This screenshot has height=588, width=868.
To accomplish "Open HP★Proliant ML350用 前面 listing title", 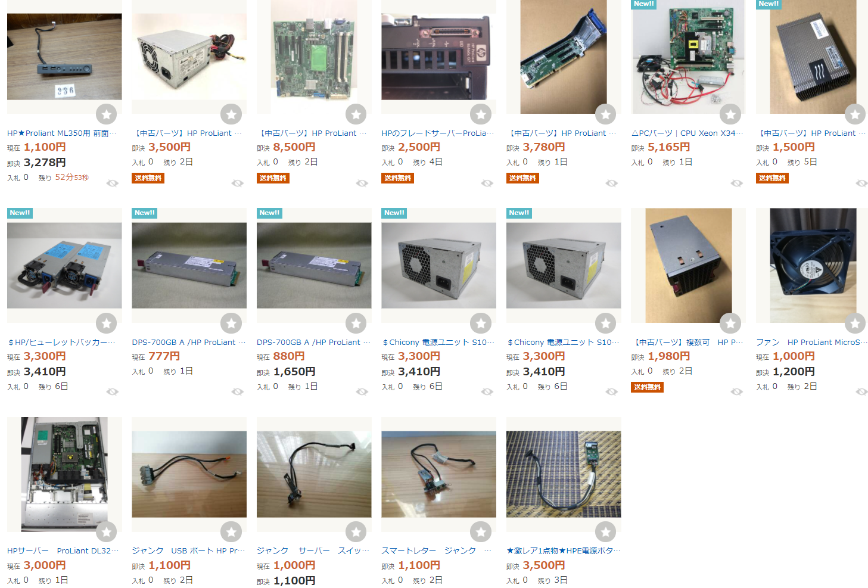I will point(62,133).
